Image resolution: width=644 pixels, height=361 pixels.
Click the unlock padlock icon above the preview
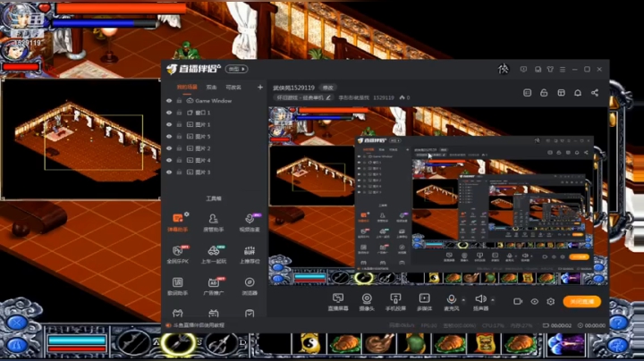pyautogui.click(x=544, y=93)
